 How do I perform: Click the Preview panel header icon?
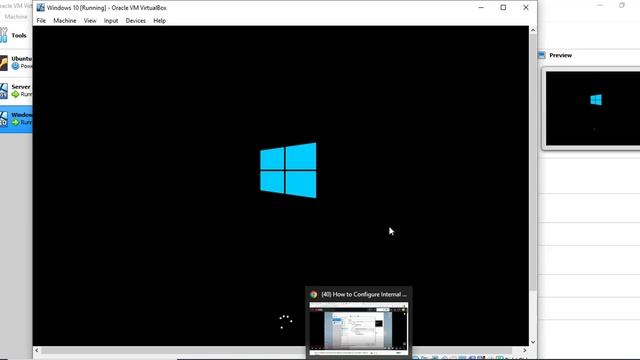click(541, 55)
